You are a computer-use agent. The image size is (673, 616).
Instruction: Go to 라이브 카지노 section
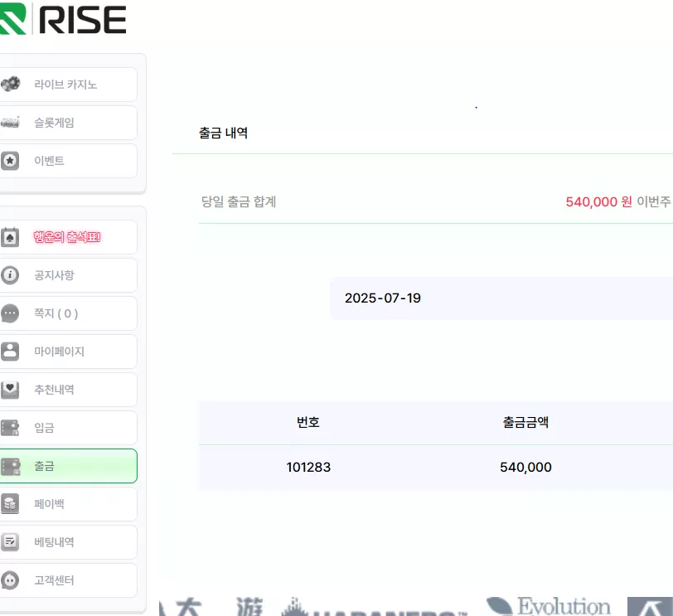coord(69,84)
